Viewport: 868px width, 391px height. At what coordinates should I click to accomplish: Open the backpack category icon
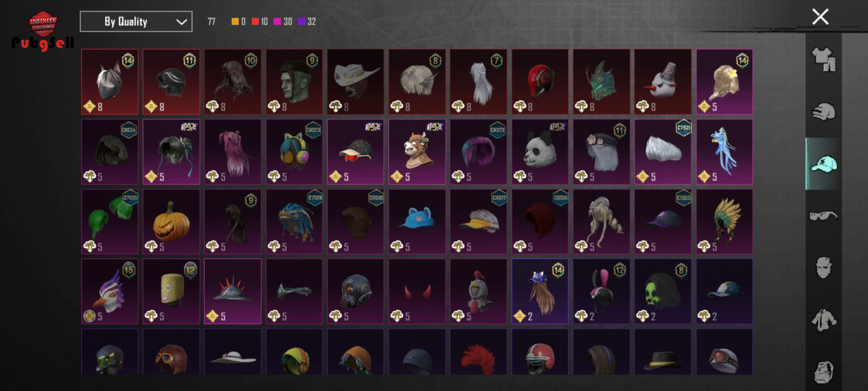point(824,372)
